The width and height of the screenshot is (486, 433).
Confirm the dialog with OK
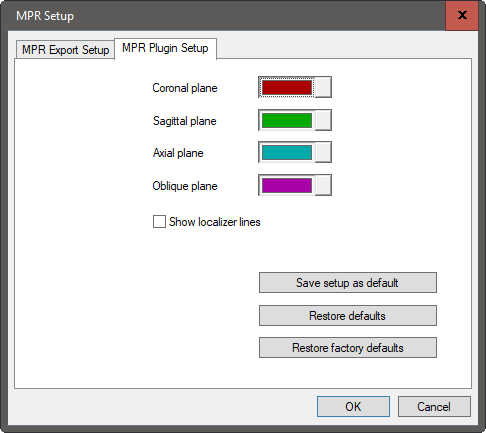(353, 406)
